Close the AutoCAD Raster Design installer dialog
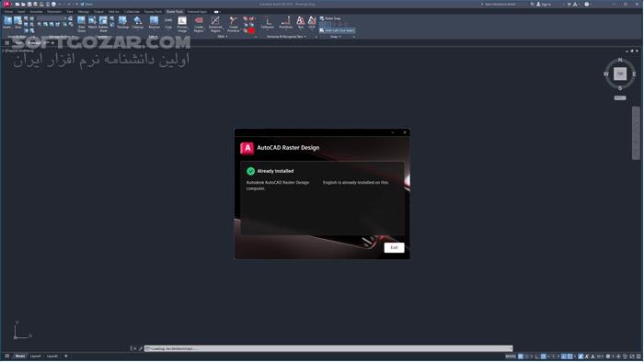Screen dimensions: 644x362 coord(405,132)
